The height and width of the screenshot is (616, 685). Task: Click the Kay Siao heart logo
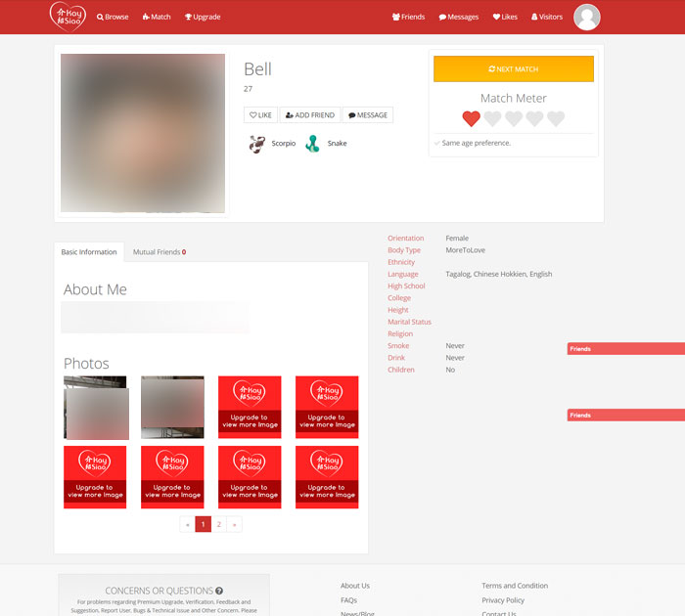68,17
